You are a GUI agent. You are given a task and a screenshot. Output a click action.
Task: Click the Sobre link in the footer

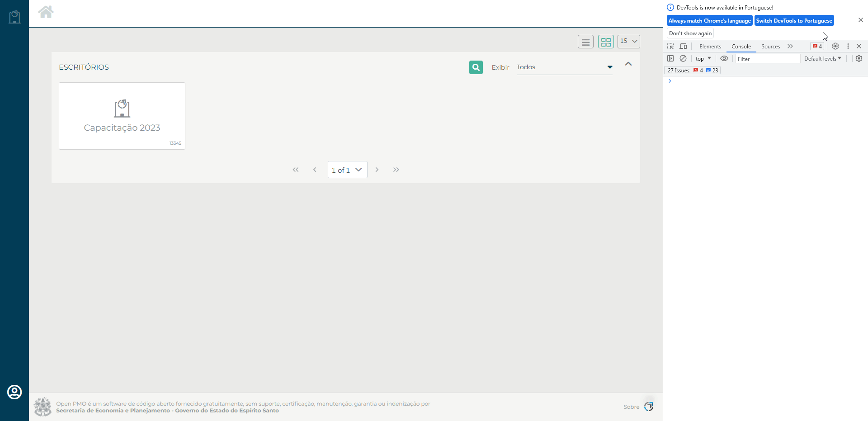(x=631, y=407)
